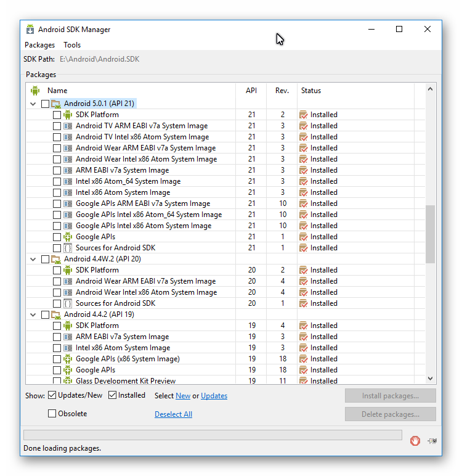Click the API 21 Sources for Android SDK icon
The width and height of the screenshot is (462, 476).
(x=68, y=248)
